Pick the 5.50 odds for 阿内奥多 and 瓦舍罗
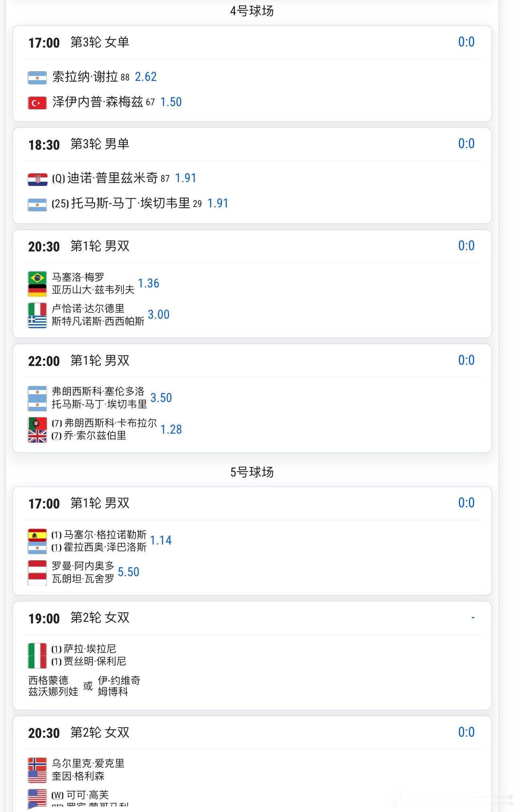Screen dimensions: 517x812 click(129, 572)
